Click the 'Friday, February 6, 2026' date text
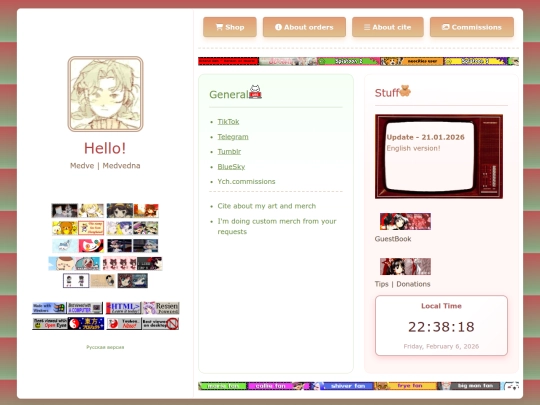This screenshot has width=540, height=405. [441, 346]
